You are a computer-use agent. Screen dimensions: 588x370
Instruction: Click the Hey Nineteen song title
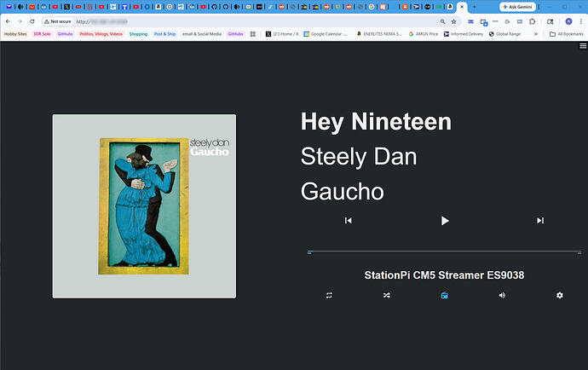point(376,122)
